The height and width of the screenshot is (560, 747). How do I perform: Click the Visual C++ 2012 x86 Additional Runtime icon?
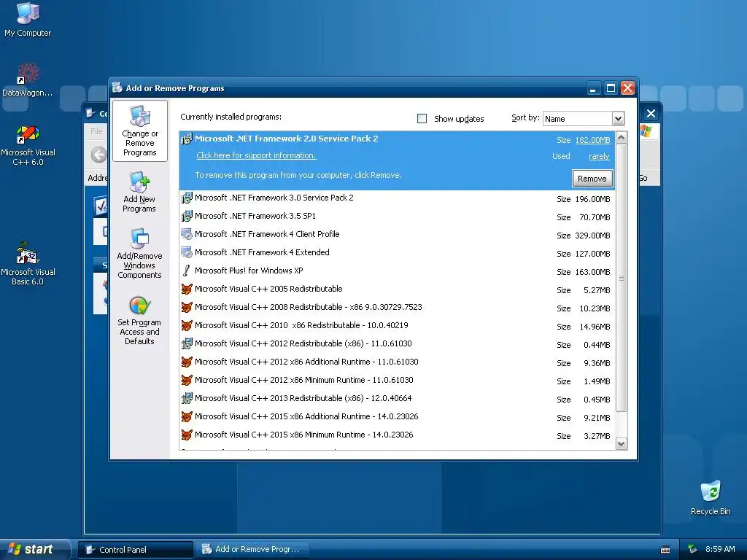point(187,362)
